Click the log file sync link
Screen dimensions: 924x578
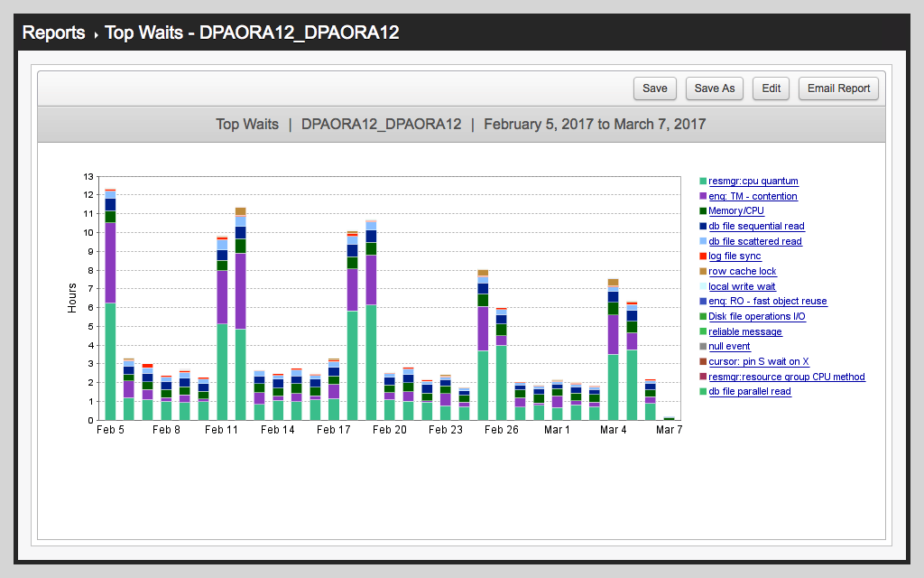(735, 256)
